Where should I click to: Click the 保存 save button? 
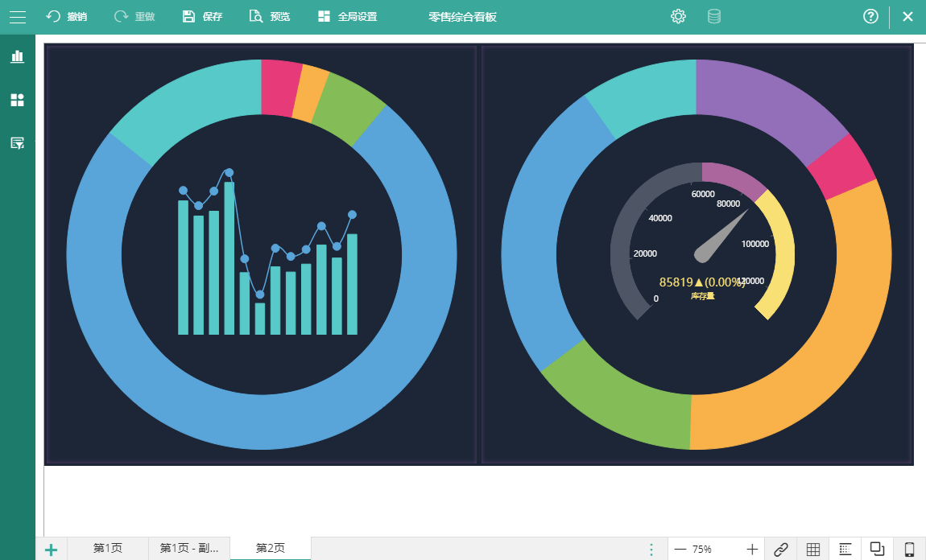point(202,17)
